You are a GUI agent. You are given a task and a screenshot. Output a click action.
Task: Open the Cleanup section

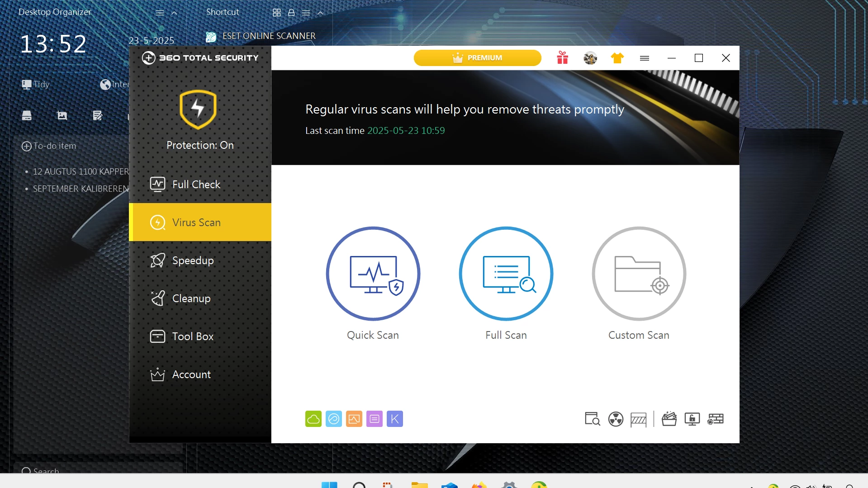(200, 298)
